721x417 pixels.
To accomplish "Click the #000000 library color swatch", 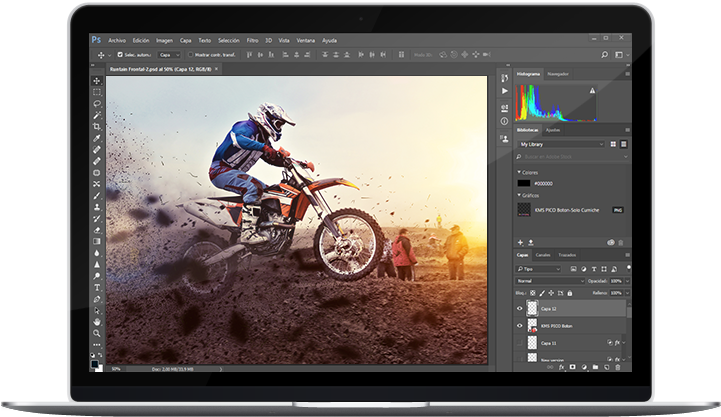I will (x=524, y=183).
